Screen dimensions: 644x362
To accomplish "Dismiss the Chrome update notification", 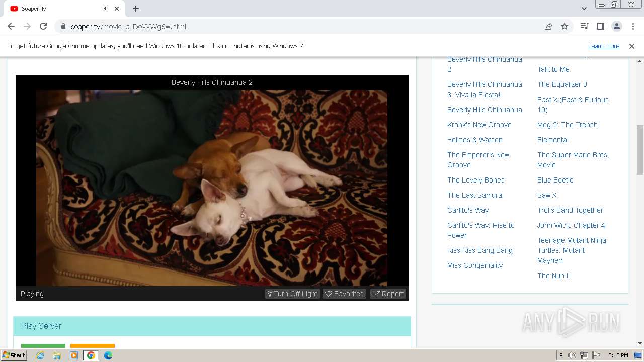I will click(632, 46).
